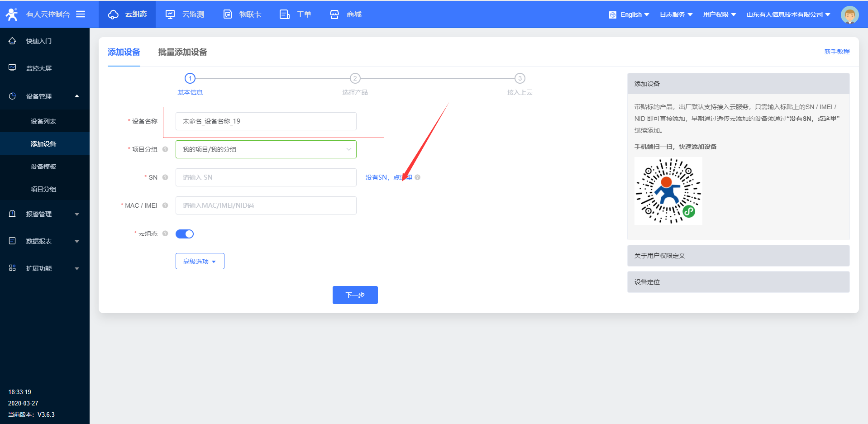
Task: Click the 下一步 button
Action: click(x=355, y=295)
